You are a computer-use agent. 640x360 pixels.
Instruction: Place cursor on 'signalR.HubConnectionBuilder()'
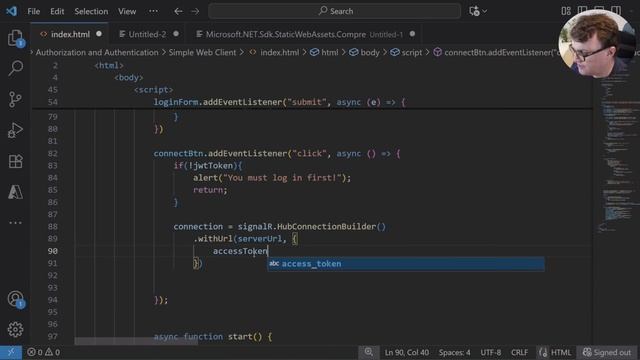click(x=311, y=227)
